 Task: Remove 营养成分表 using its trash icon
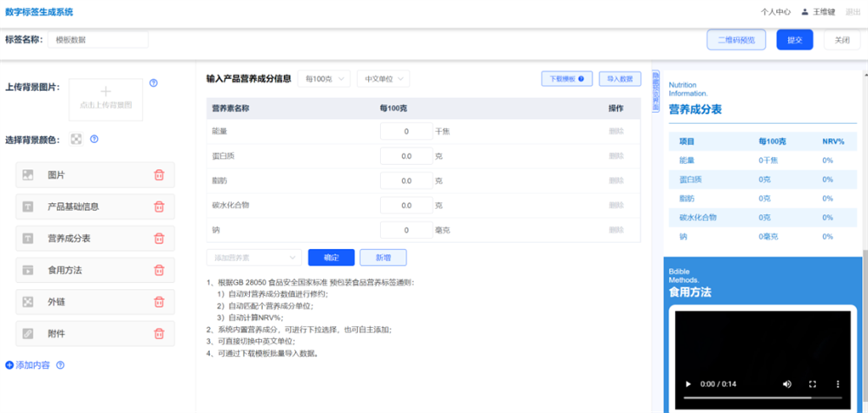(x=159, y=239)
